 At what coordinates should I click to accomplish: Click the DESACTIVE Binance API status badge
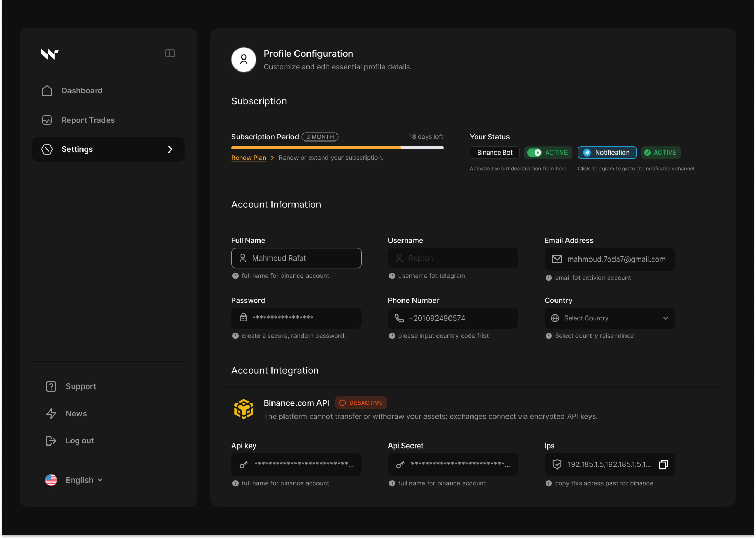[361, 403]
